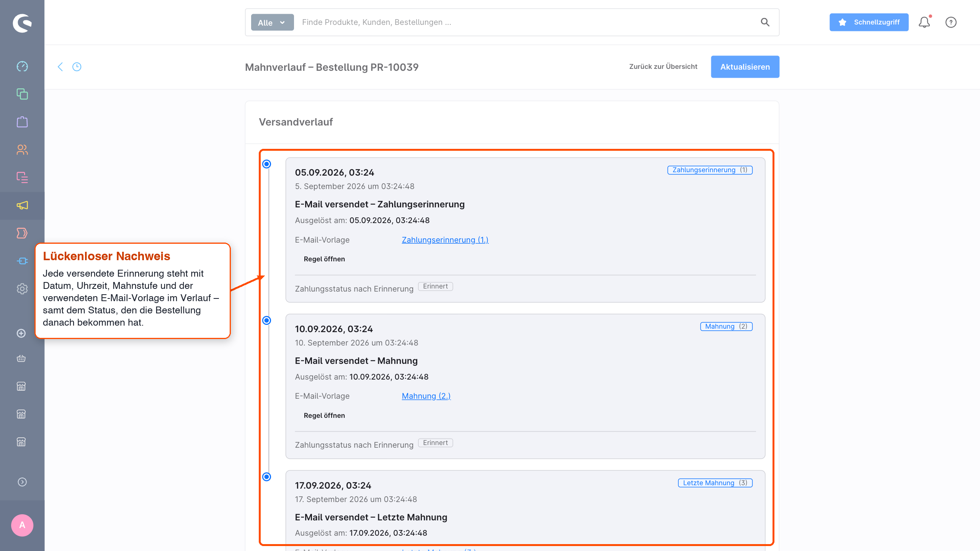Click the '5. September 2026 um 03:24:48' timestamp
Image resolution: width=980 pixels, height=551 pixels.
[x=354, y=186]
